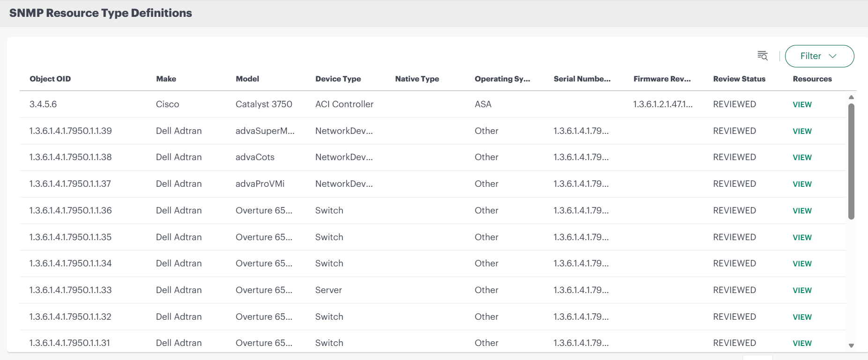Open VIEW link for OID ending 1.1.33

[x=802, y=290]
